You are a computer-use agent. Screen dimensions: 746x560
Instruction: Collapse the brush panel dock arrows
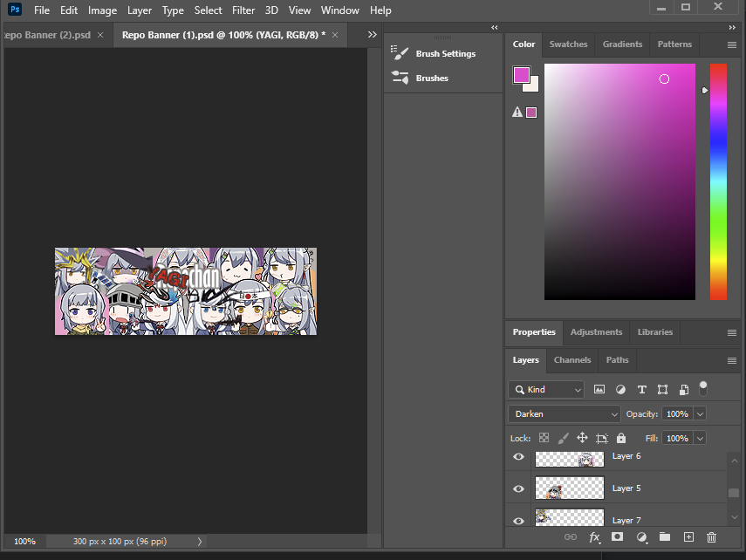coord(495,28)
